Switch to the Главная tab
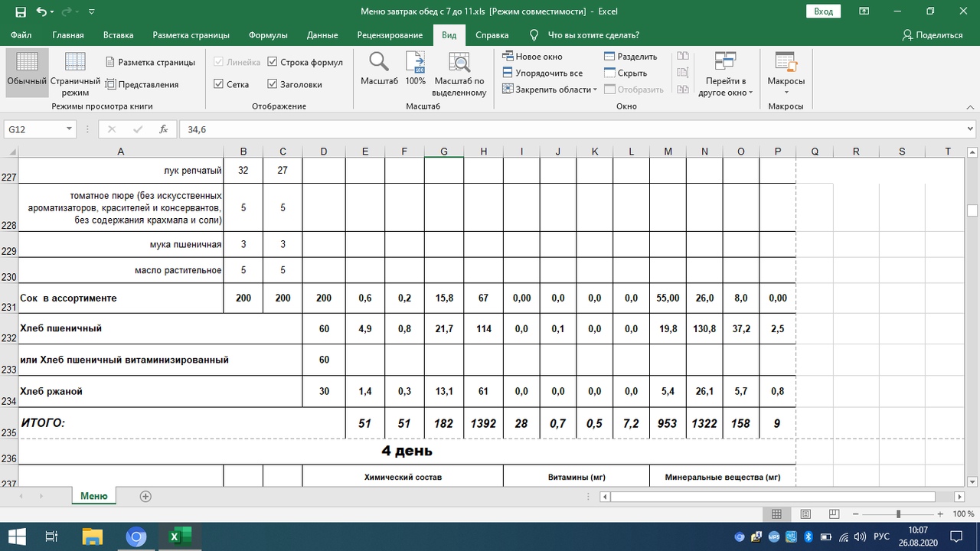The image size is (980, 551). click(68, 35)
